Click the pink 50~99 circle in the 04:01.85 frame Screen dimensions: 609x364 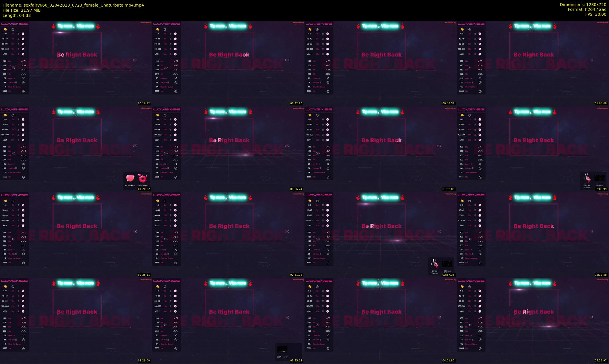coord(328,301)
